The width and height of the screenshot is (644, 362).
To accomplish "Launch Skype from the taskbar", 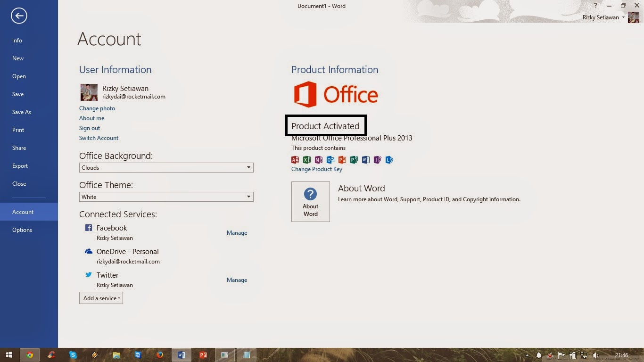I will point(73,355).
